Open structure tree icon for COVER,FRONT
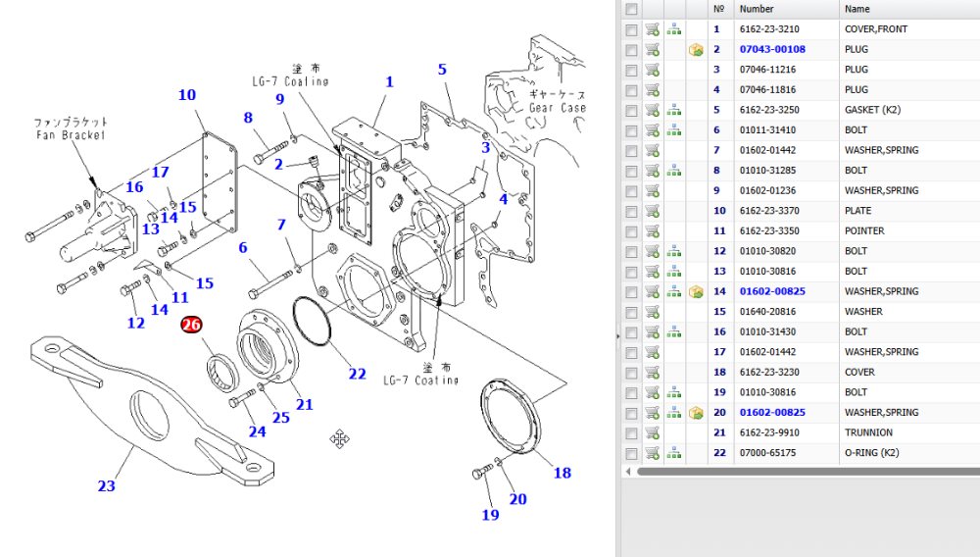The height and width of the screenshot is (557, 980). pos(674,29)
